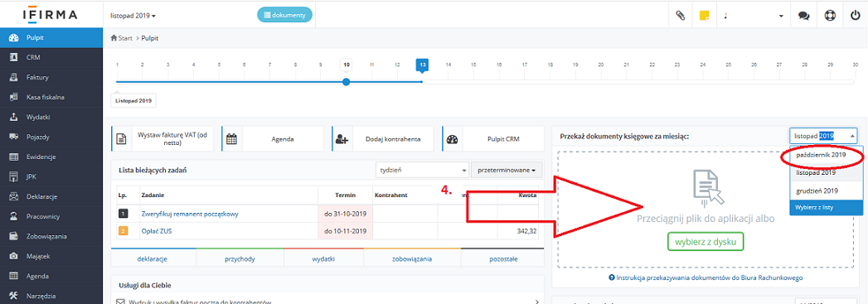Click the invoice document icon on the VAT tile
The image size is (868, 304).
pyautogui.click(x=121, y=139)
